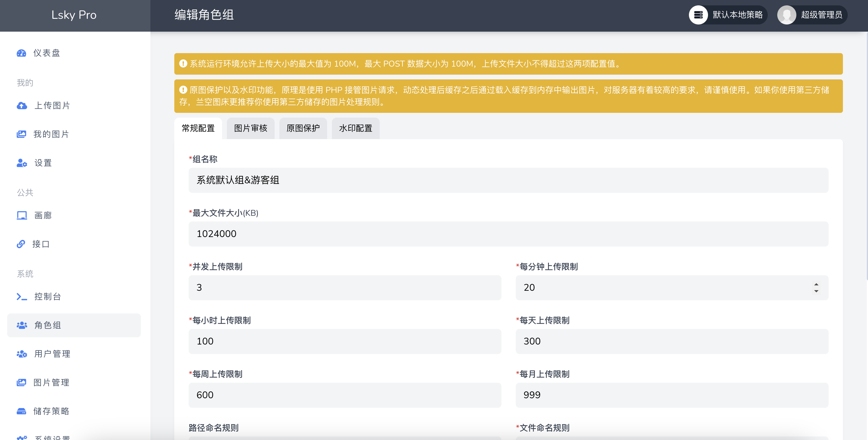Open 图片管理 in sidebar
This screenshot has width=868, height=440.
74,382
